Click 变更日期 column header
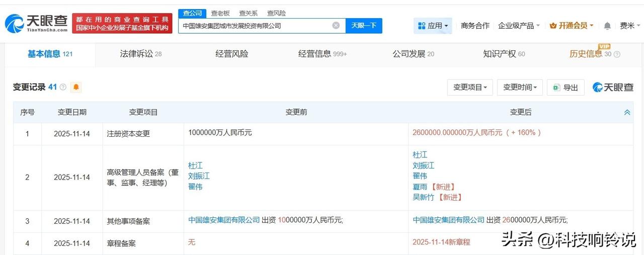 (72, 112)
